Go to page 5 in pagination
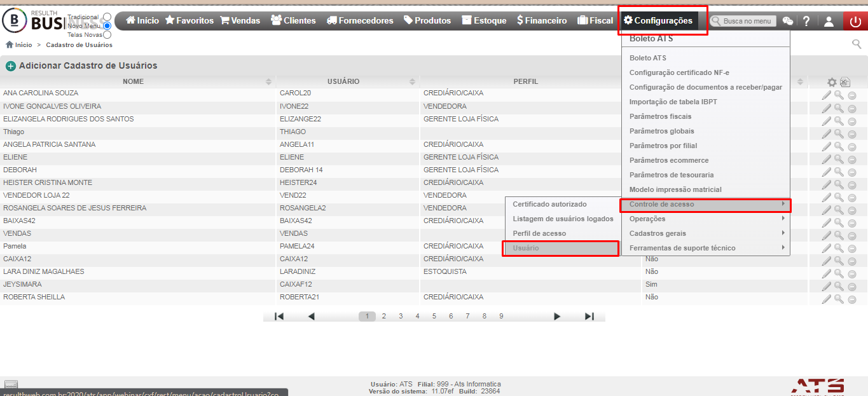Image resolution: width=868 pixels, height=396 pixels. point(434,316)
